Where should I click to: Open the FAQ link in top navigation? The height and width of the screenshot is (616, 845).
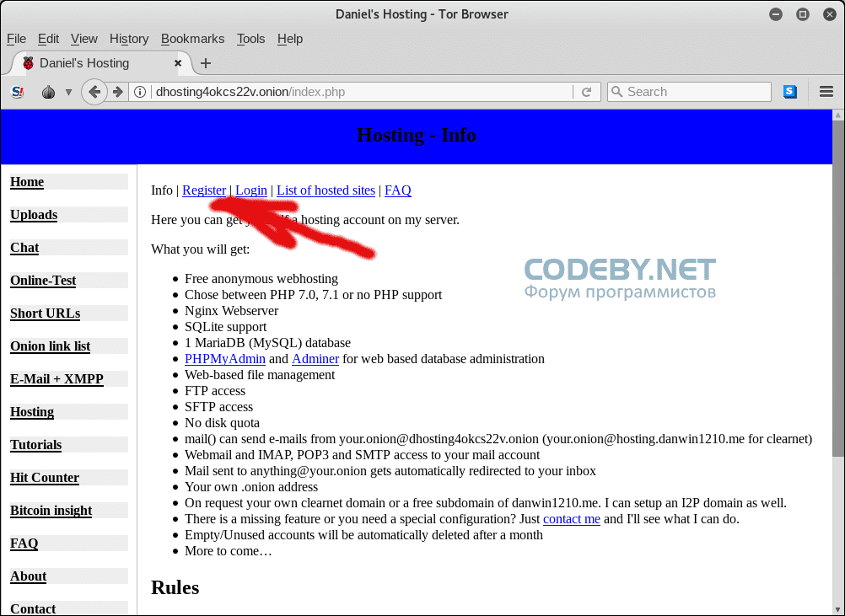[x=398, y=190]
